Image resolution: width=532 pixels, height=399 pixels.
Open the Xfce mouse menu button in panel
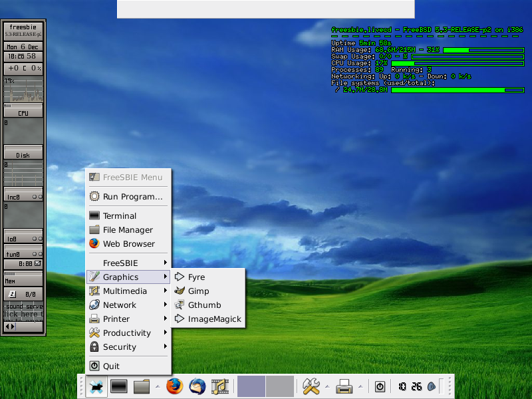[96, 386]
